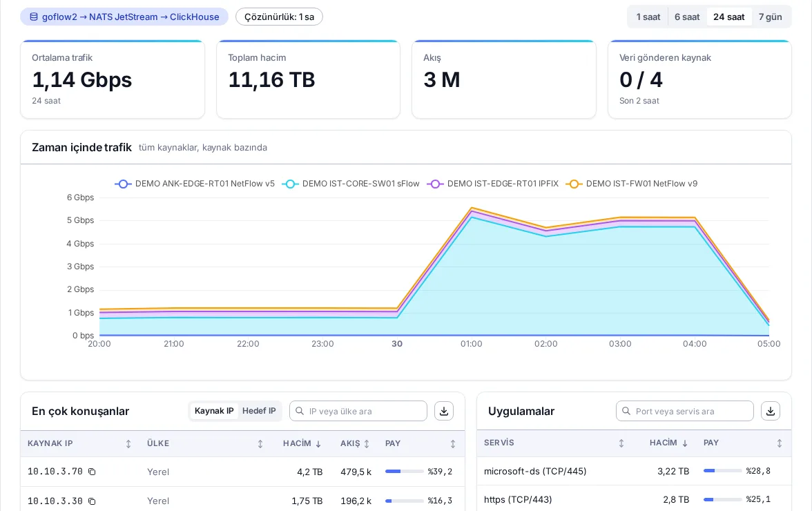
Task: Click the 6 Gbps y-axis label
Action: click(x=80, y=197)
